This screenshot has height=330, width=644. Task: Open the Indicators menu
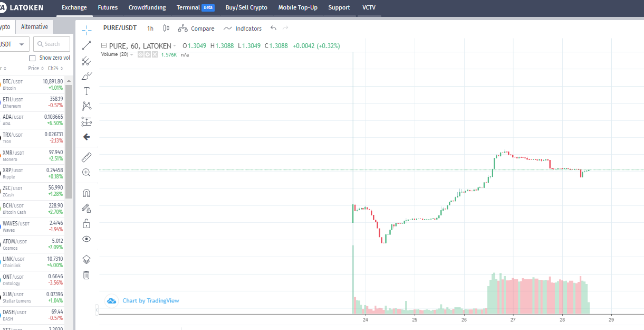click(x=243, y=29)
